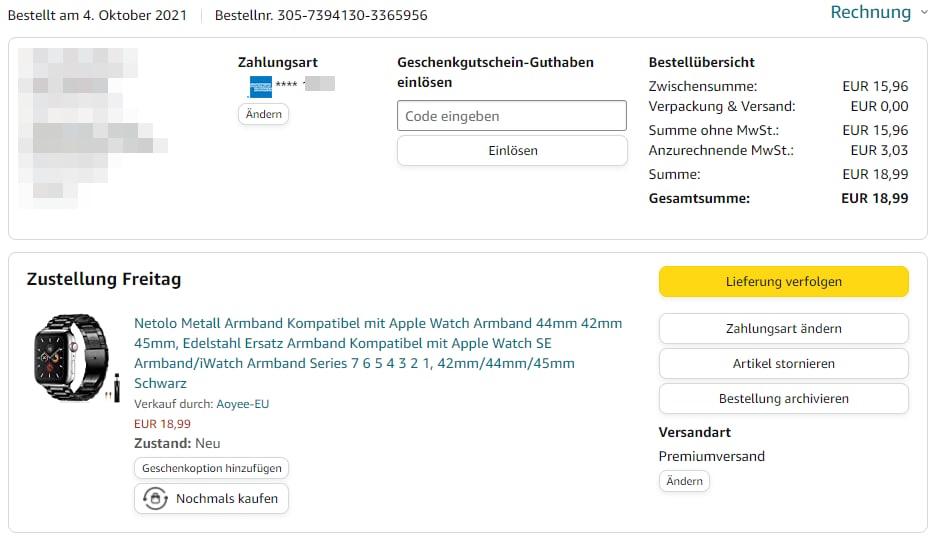This screenshot has width=949, height=539.
Task: Archive order with Bestellung archivieren
Action: pyautogui.click(x=783, y=399)
